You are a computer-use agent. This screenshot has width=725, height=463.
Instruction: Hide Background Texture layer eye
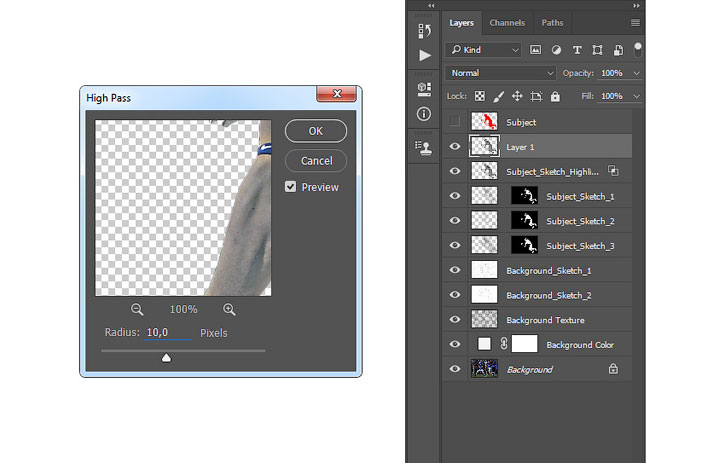[455, 319]
